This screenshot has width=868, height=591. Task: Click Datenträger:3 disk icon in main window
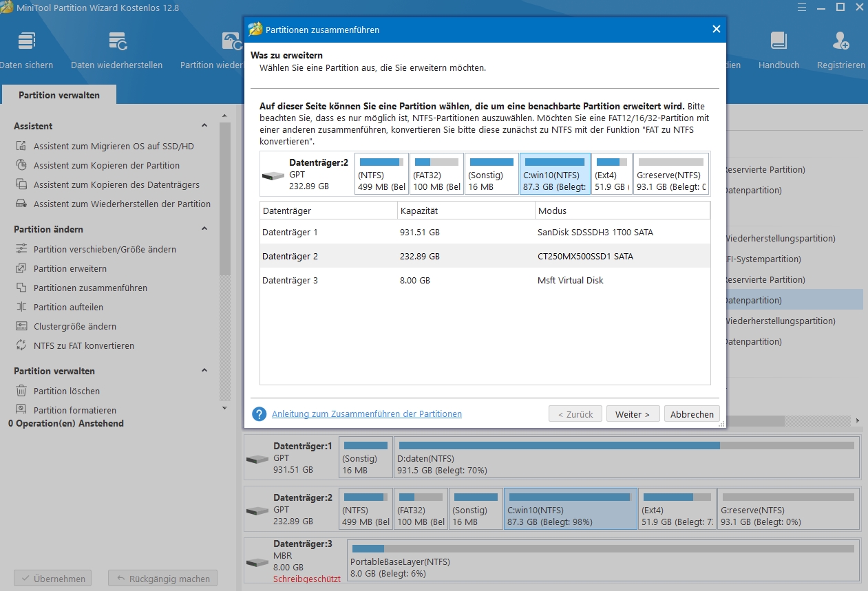pyautogui.click(x=257, y=562)
